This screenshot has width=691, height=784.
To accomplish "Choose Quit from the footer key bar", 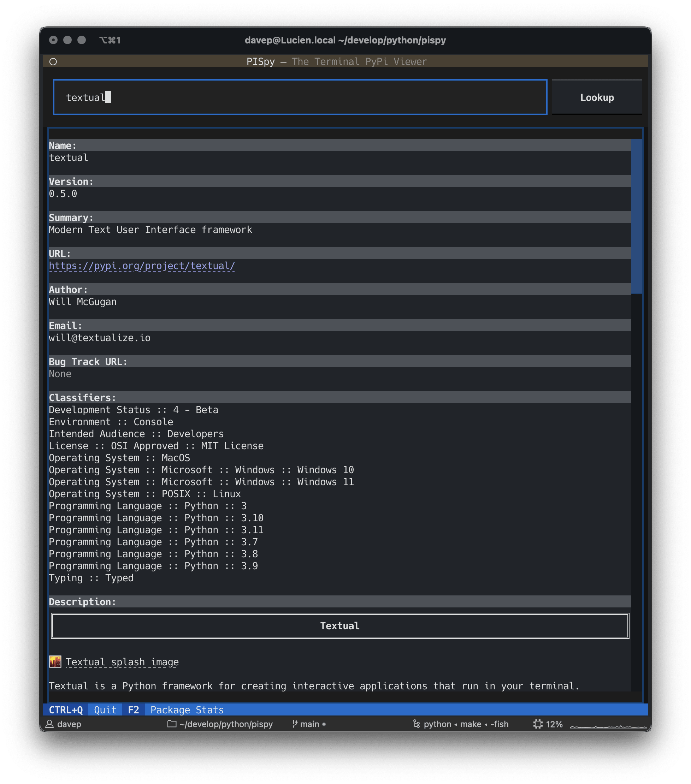I will click(x=105, y=709).
